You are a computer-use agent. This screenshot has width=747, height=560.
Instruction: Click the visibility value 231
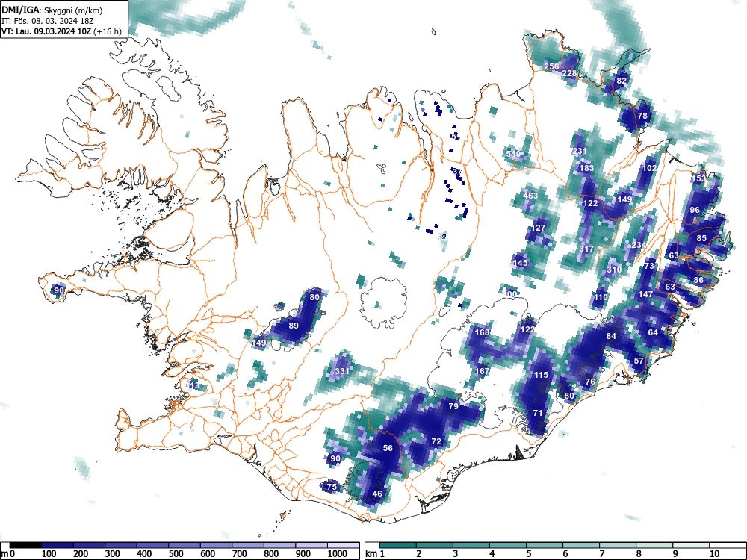pos(580,151)
